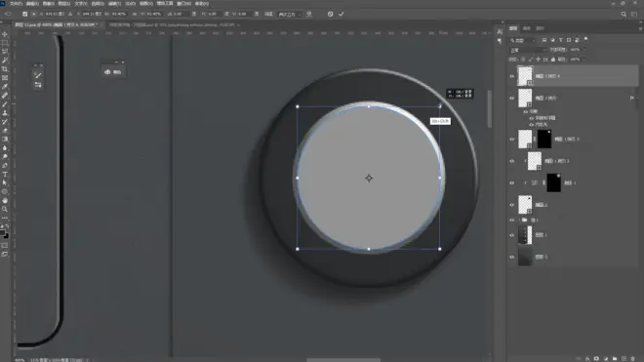The image size is (644, 362).
Task: Select the Frame tool
Action: pos(5,78)
